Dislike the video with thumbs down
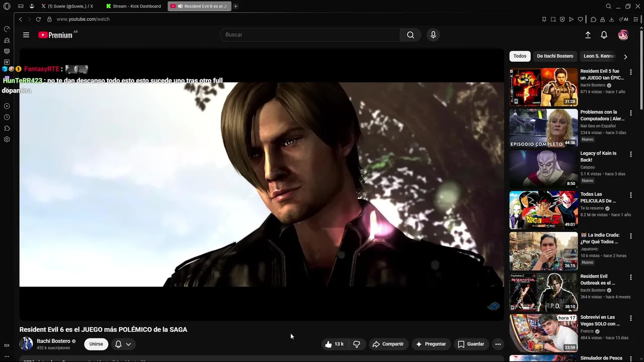The width and height of the screenshot is (644, 362). pos(357,344)
